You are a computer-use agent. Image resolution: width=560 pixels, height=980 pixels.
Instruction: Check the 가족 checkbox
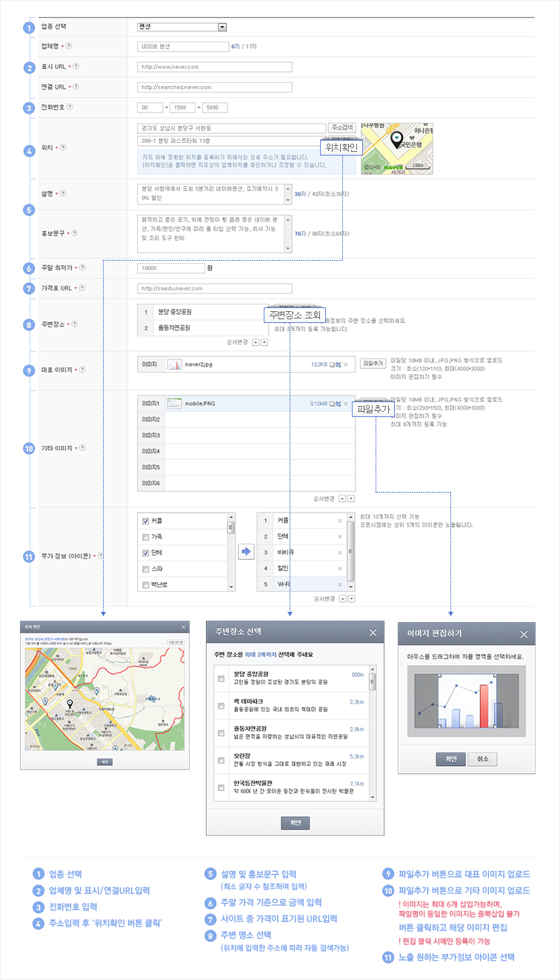(x=145, y=537)
